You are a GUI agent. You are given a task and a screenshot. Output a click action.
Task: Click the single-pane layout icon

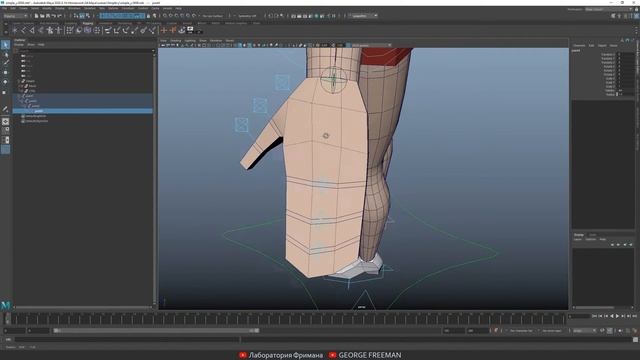(5, 121)
